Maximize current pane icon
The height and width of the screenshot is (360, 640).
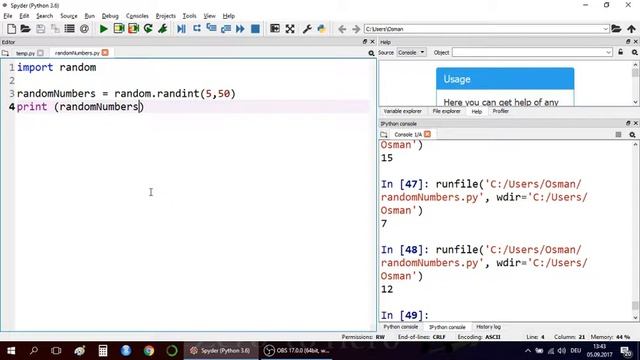tap(275, 29)
